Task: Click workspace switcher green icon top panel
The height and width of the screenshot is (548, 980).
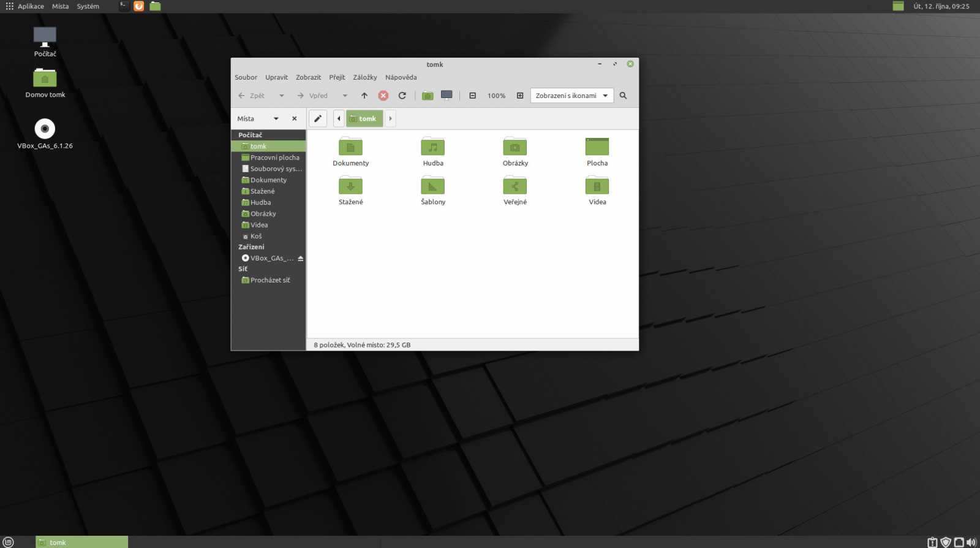Action: click(x=899, y=6)
